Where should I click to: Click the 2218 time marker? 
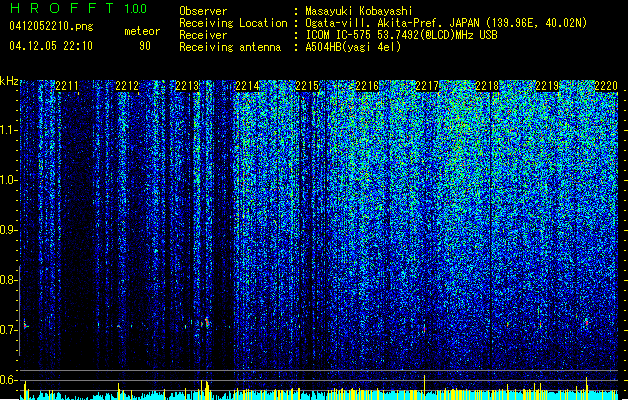[487, 86]
